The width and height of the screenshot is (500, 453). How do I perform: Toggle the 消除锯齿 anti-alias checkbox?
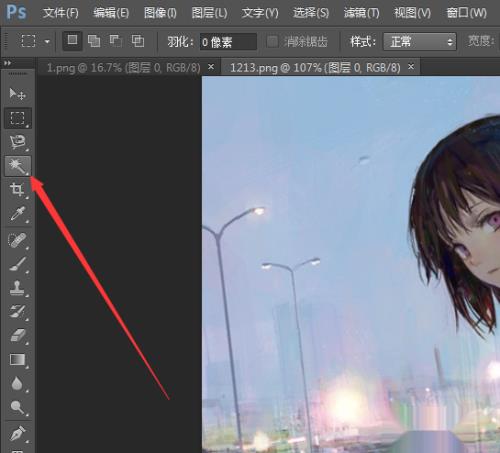pyautogui.click(x=273, y=42)
